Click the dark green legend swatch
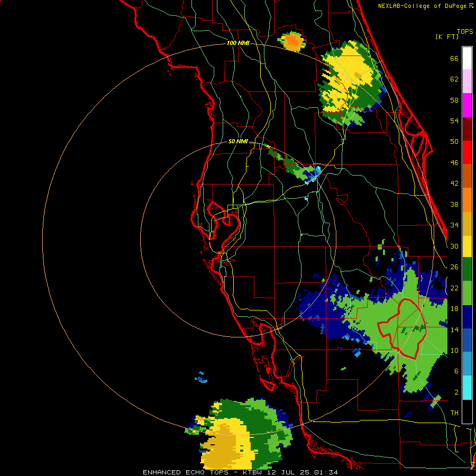Image resolution: width=476 pixels, height=476 pixels. coord(467,269)
